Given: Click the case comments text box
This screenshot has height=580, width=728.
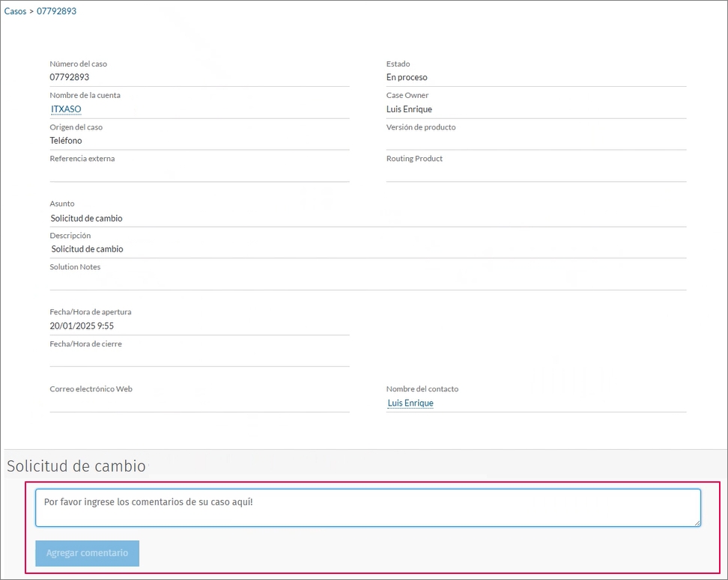Looking at the screenshot, I should click(368, 507).
